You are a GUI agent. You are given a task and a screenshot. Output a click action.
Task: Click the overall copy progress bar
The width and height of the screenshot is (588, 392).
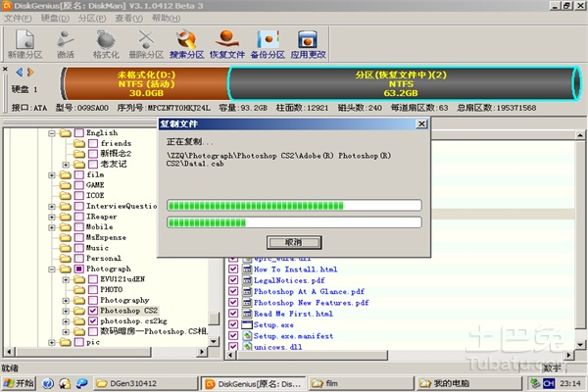(294, 222)
